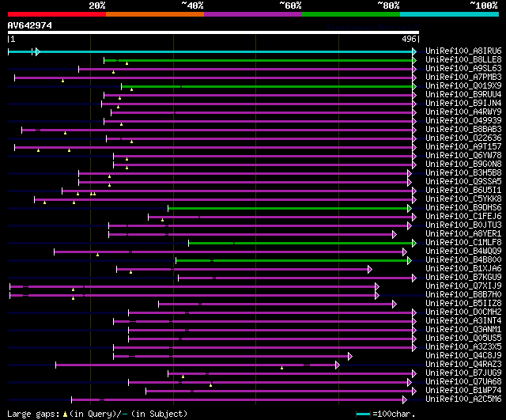Viewport: 506px width, 420px height.
Task: Click the purple alignment bar for Q4RAZ3
Action: [197, 365]
